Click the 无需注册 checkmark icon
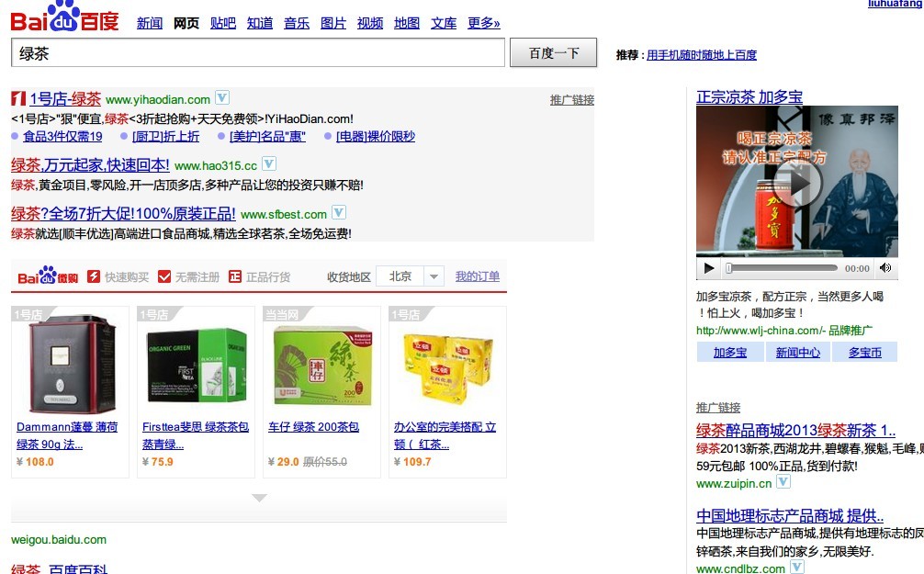 (x=164, y=276)
